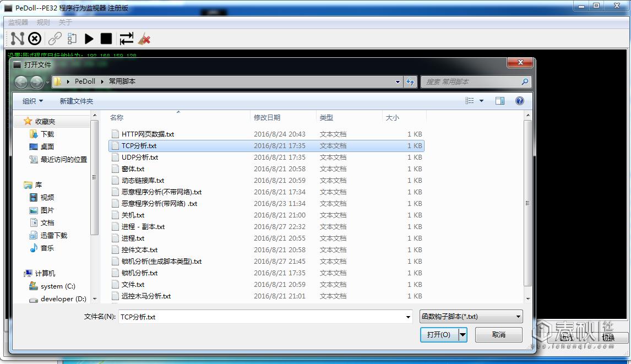Select 计算机 computer in navigation pane
The height and width of the screenshot is (364, 631).
pos(45,273)
